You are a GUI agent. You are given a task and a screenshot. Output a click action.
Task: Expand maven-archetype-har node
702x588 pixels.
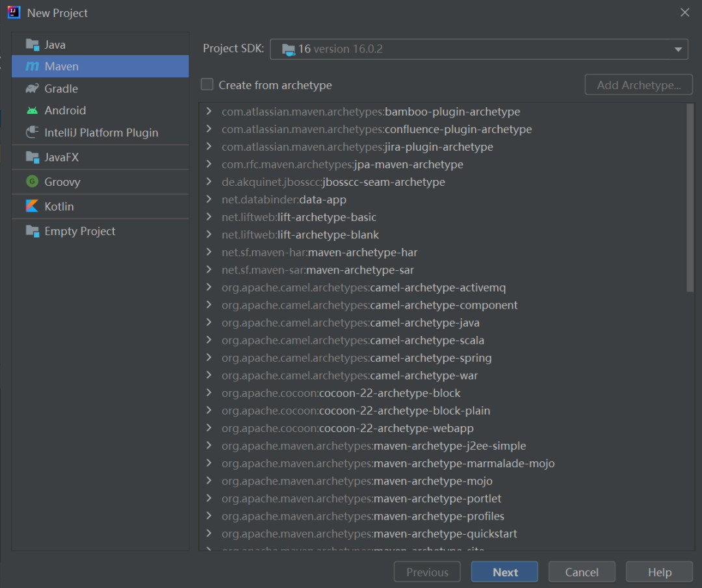(x=209, y=252)
